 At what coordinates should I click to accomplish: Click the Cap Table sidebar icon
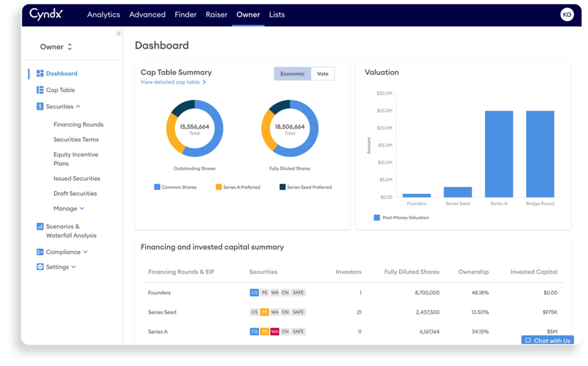click(x=40, y=90)
